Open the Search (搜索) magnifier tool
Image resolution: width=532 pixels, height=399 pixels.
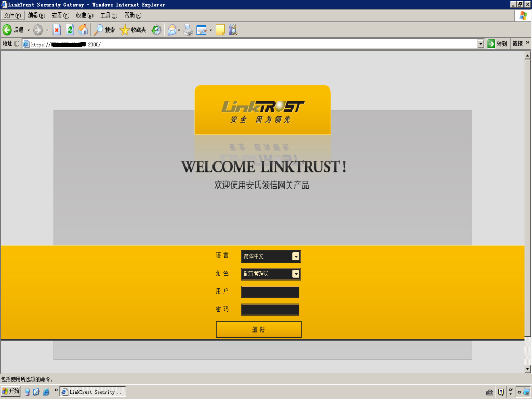104,30
